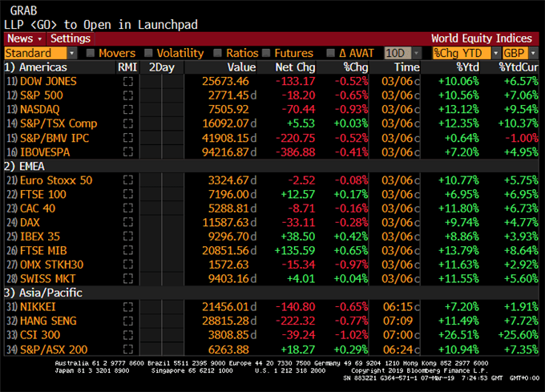Open the RMI icon for DAX
Image resolution: width=545 pixels, height=392 pixels.
[128, 222]
